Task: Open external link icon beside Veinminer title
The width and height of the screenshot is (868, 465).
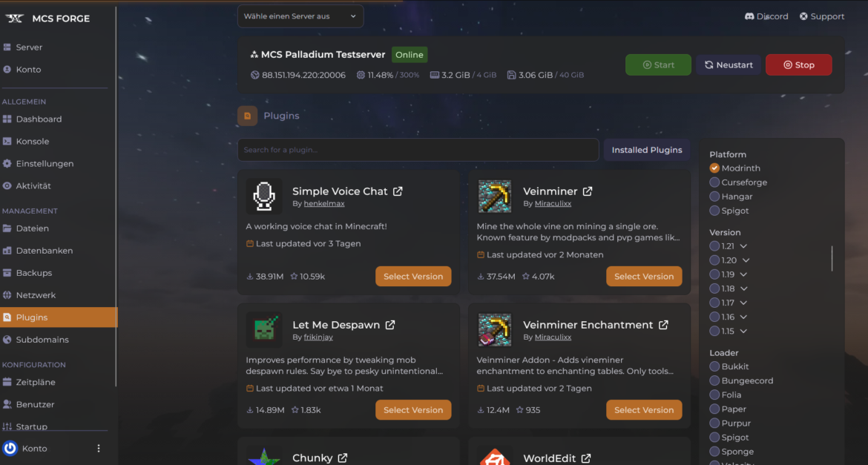Action: [588, 191]
